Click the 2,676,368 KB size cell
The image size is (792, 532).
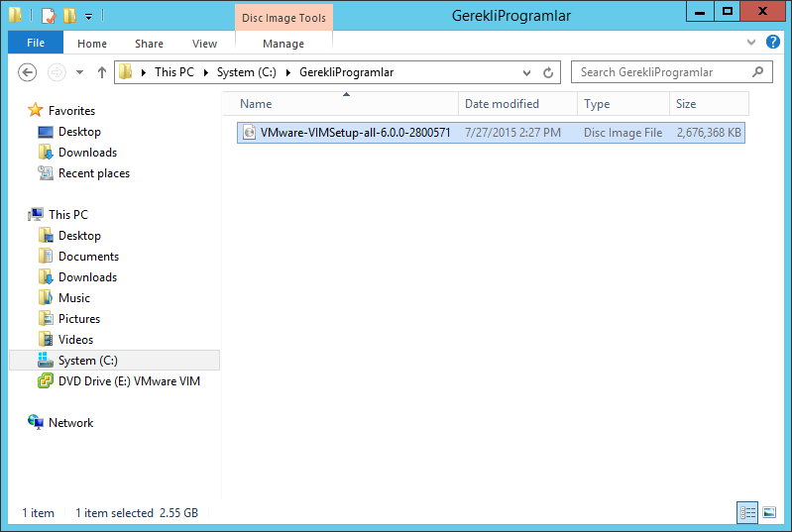coord(709,133)
